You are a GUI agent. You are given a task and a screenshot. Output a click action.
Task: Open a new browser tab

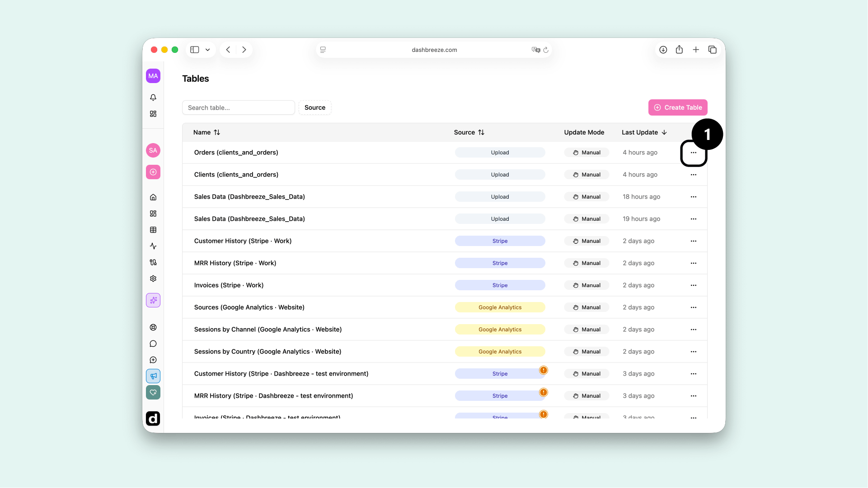tap(696, 50)
